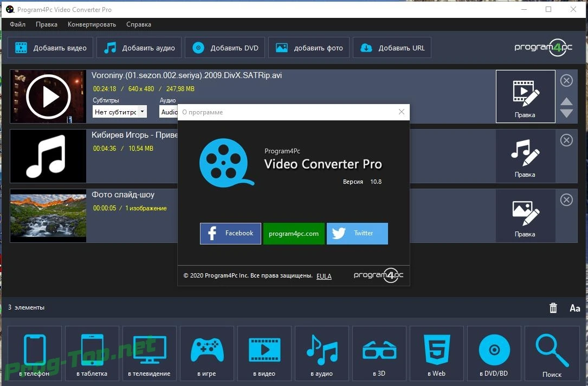Open the Правка menu in menu bar
This screenshot has height=386, width=588.
[x=47, y=24]
